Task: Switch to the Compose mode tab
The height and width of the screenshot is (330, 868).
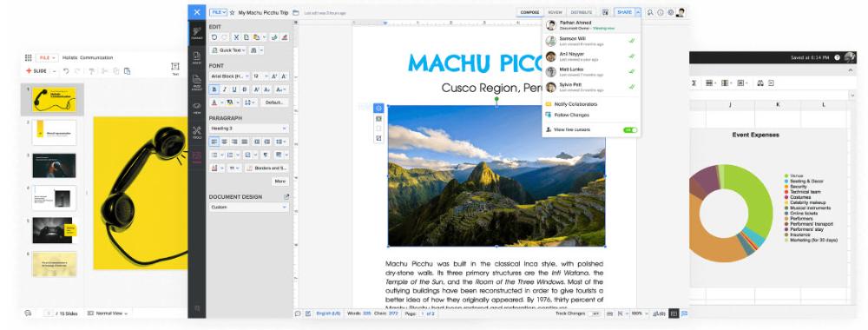Action: [x=529, y=12]
